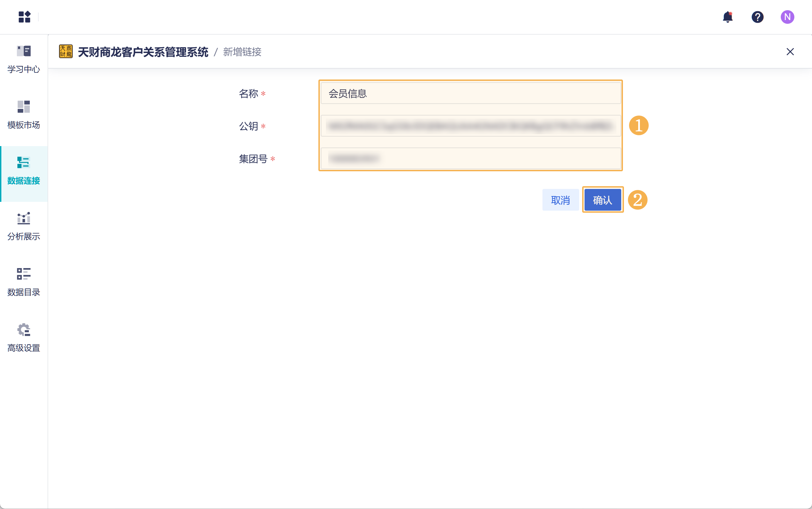Open 学习中心 in the sidebar
Screen dimensions: 812x509
pyautogui.click(x=24, y=59)
